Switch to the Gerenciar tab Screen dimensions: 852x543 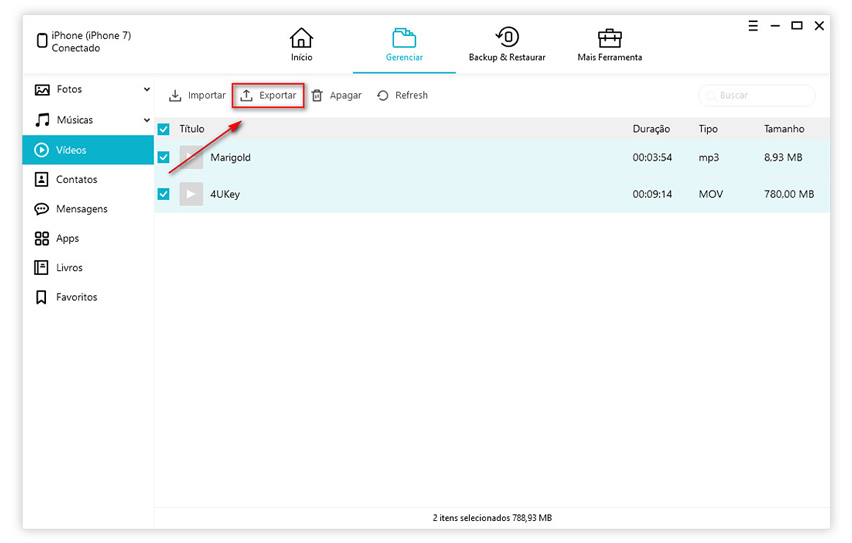point(404,44)
